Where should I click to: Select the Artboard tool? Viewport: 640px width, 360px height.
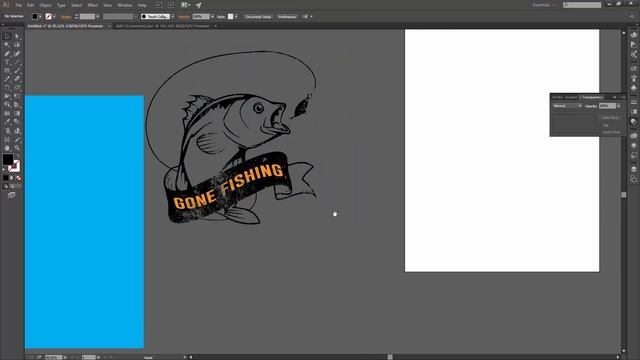7,139
